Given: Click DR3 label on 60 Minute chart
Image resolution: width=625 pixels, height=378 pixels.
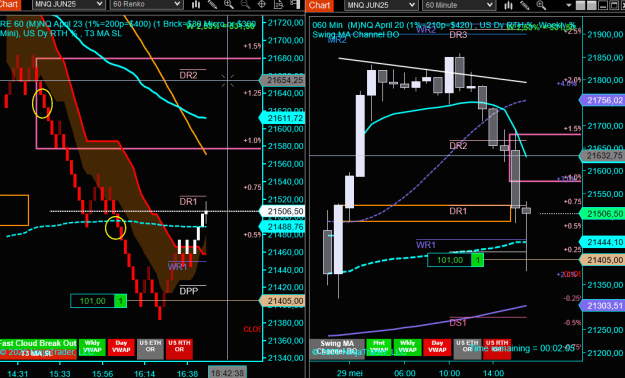Looking at the screenshot, I should 458,35.
